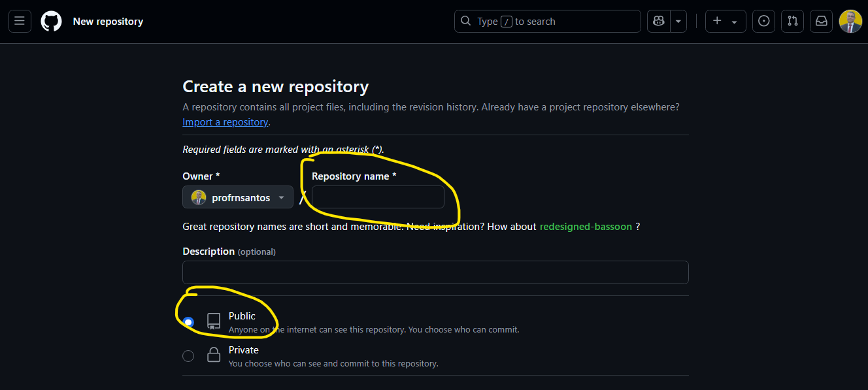Click into the Description text field
The height and width of the screenshot is (390, 868).
point(435,272)
